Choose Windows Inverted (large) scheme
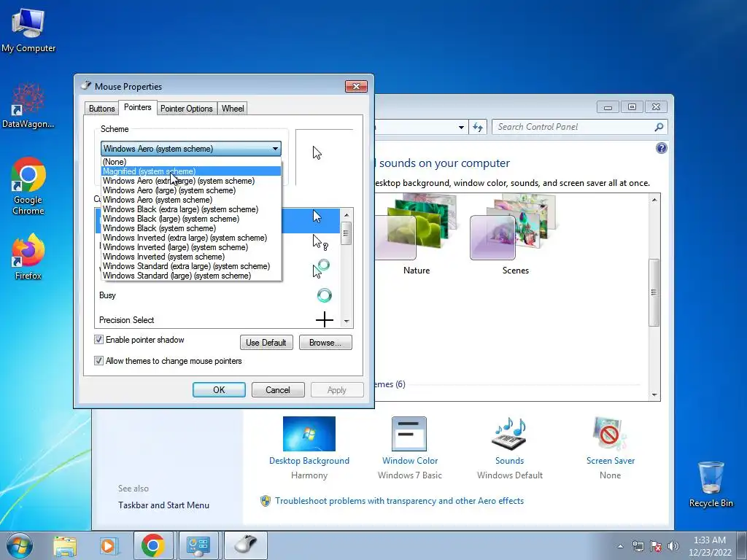This screenshot has height=560, width=747. tap(191, 247)
